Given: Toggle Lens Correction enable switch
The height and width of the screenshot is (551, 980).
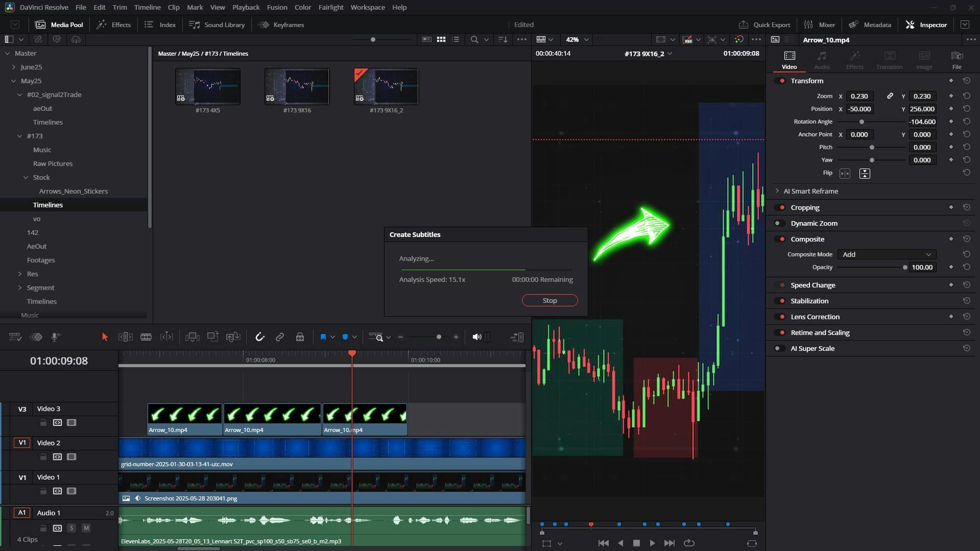Looking at the screenshot, I should (x=780, y=317).
